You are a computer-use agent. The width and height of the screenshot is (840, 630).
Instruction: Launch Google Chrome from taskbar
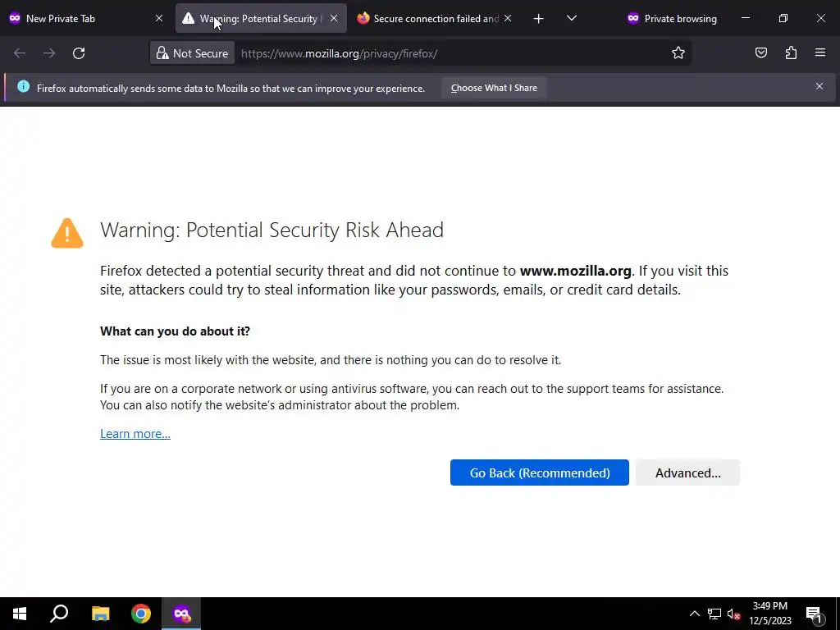(141, 614)
